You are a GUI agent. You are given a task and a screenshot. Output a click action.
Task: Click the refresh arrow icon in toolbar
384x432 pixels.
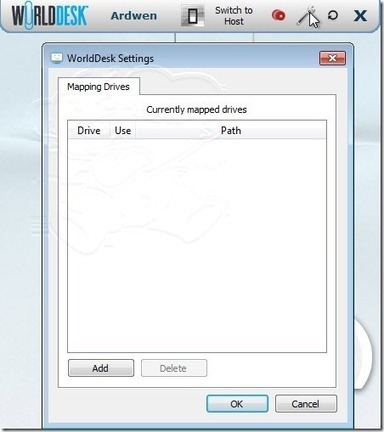pos(332,15)
